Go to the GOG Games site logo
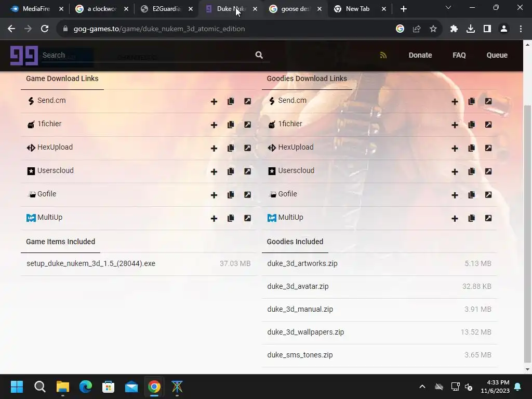 tap(24, 55)
